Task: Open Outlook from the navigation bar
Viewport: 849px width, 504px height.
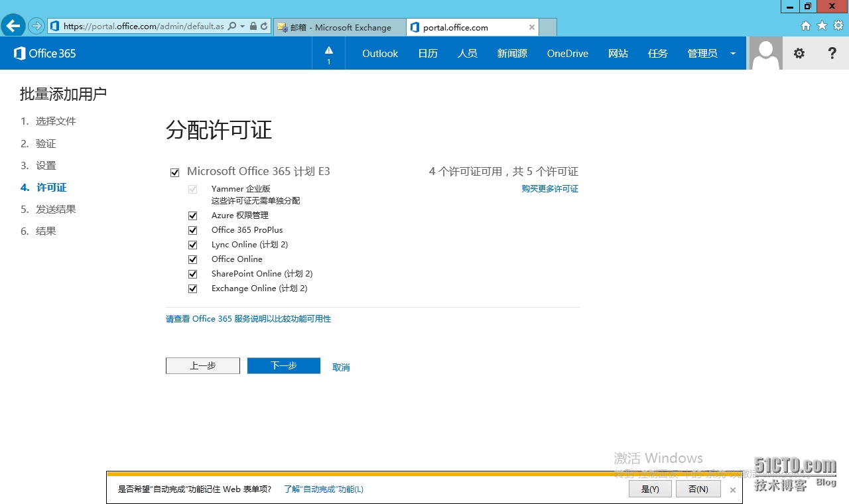Action: (x=379, y=53)
